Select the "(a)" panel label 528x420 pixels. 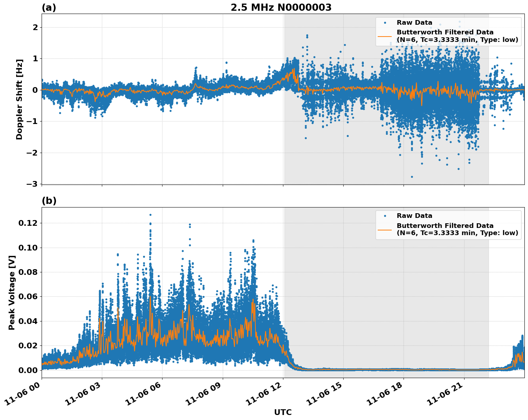(49, 8)
